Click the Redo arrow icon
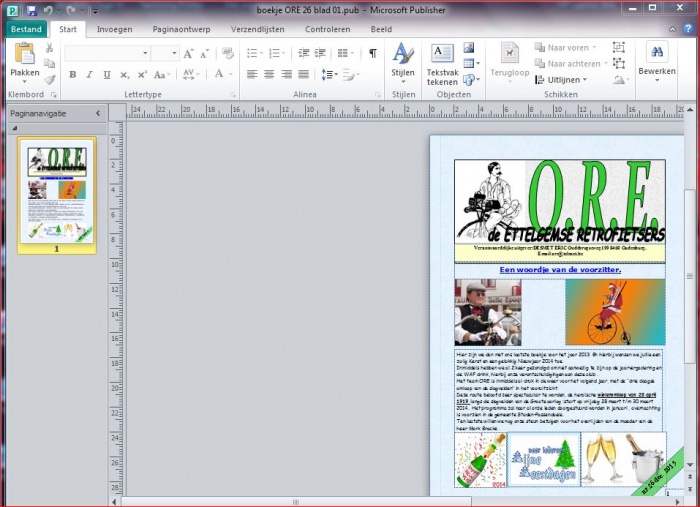This screenshot has width=700, height=507. 71,10
